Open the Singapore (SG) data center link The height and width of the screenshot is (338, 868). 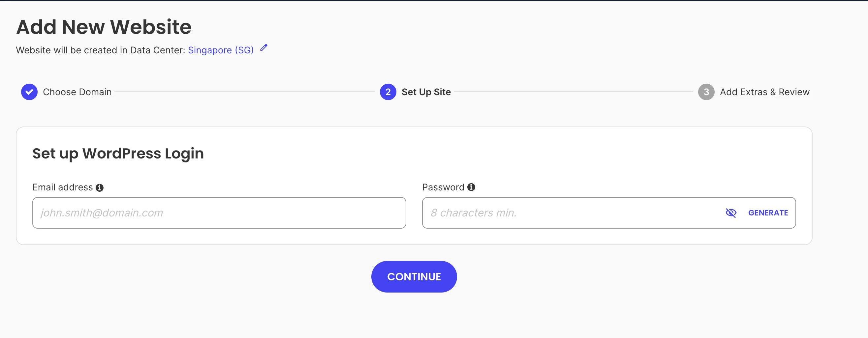point(221,50)
